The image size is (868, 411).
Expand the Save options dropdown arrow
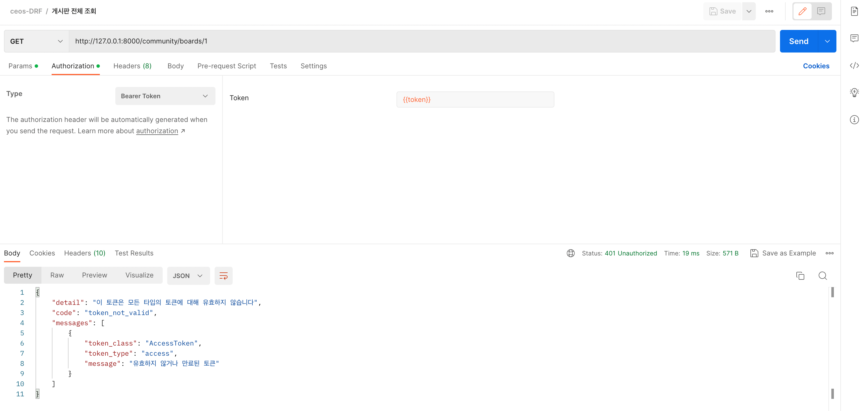[749, 11]
